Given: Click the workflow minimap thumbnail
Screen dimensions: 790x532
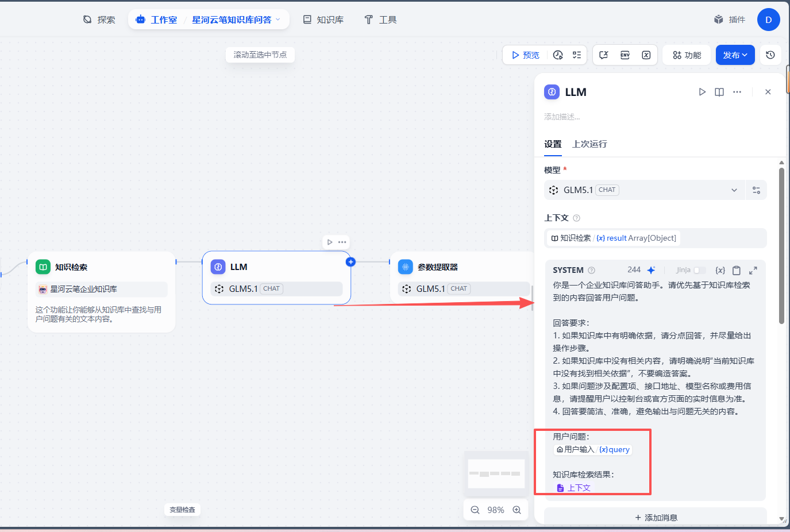Looking at the screenshot, I should [496, 474].
